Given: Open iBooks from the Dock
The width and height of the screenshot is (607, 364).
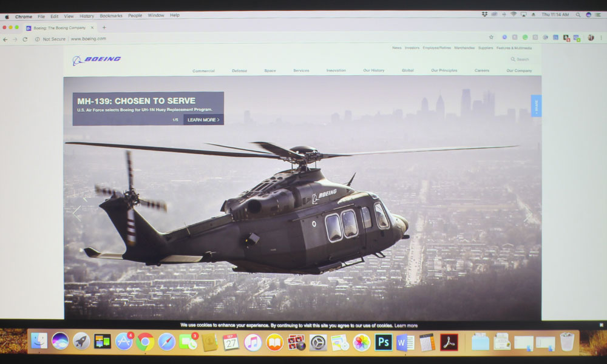Looking at the screenshot, I should pos(274,343).
